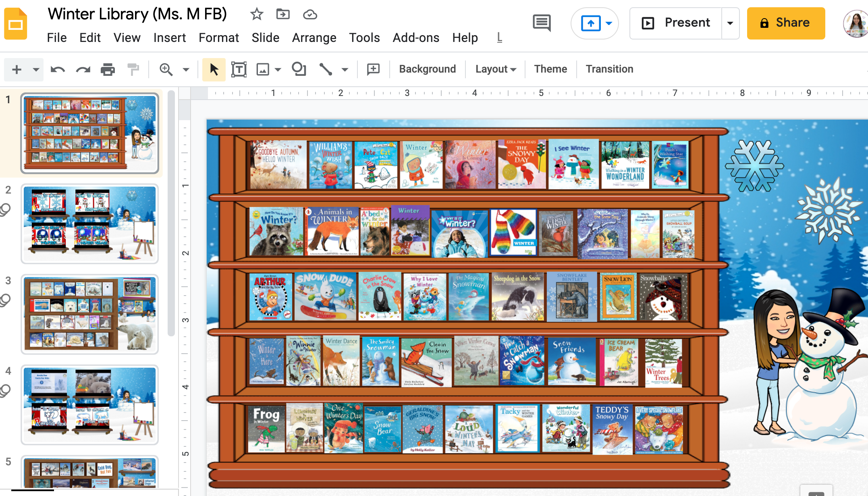Expand the insert image dropdown arrow
Image resolution: width=868 pixels, height=496 pixels.
278,70
